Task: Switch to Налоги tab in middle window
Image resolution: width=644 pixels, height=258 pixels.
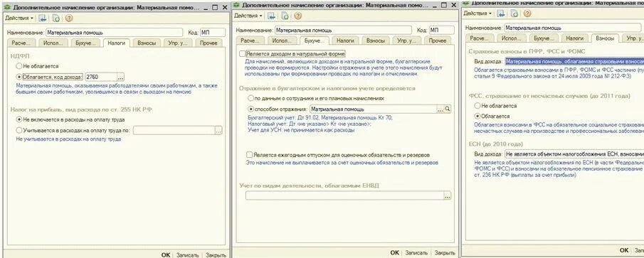Action: point(345,41)
